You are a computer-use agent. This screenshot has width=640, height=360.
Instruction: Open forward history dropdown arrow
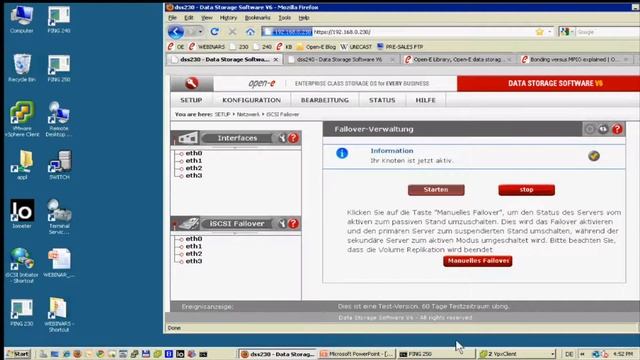click(200, 32)
